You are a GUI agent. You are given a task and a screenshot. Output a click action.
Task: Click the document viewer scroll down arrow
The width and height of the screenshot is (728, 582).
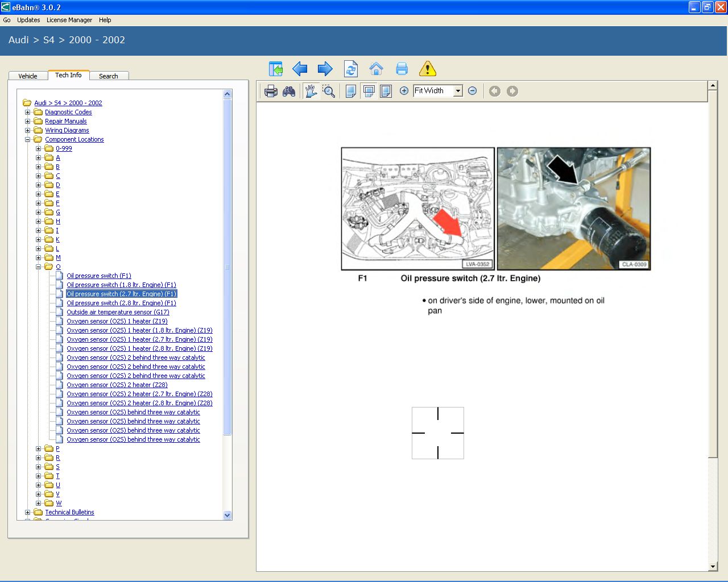click(713, 567)
